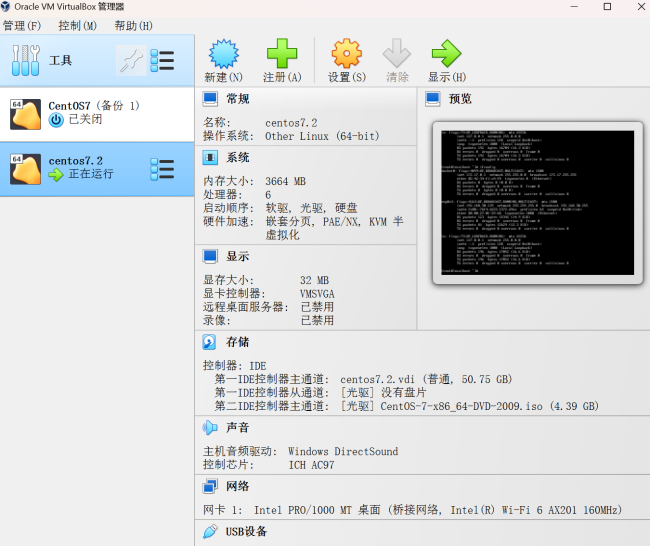Open the 管理(F) menu
Image resolution: width=650 pixels, height=546 pixels.
pyautogui.click(x=22, y=26)
